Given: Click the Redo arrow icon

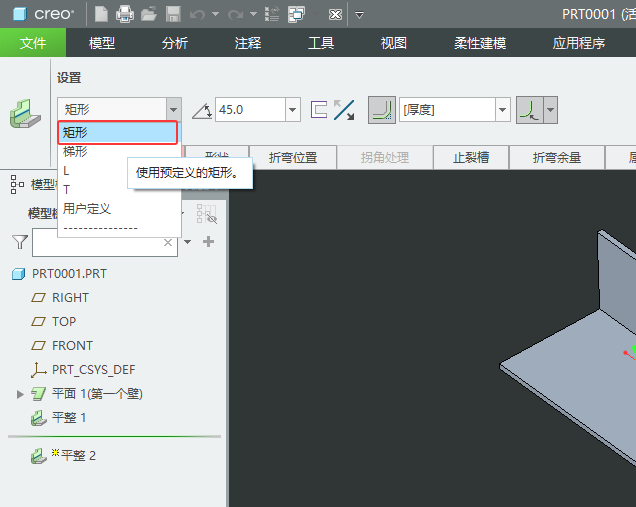Looking at the screenshot, I should tap(235, 15).
